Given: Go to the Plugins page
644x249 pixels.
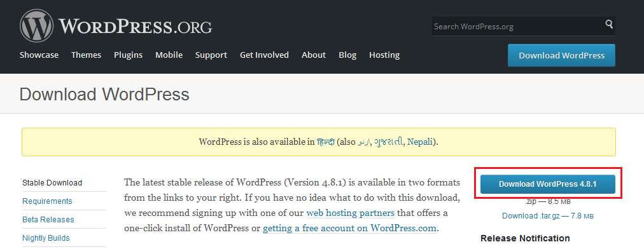Looking at the screenshot, I should point(128,55).
